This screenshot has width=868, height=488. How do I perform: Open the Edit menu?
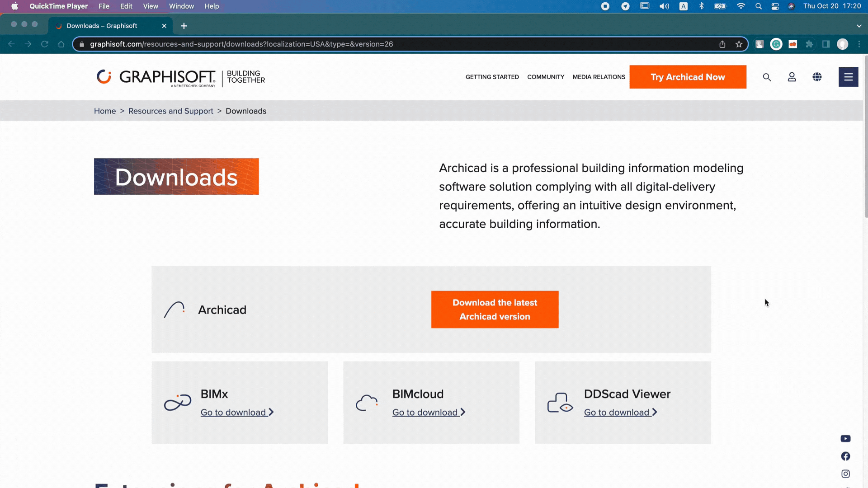point(126,6)
